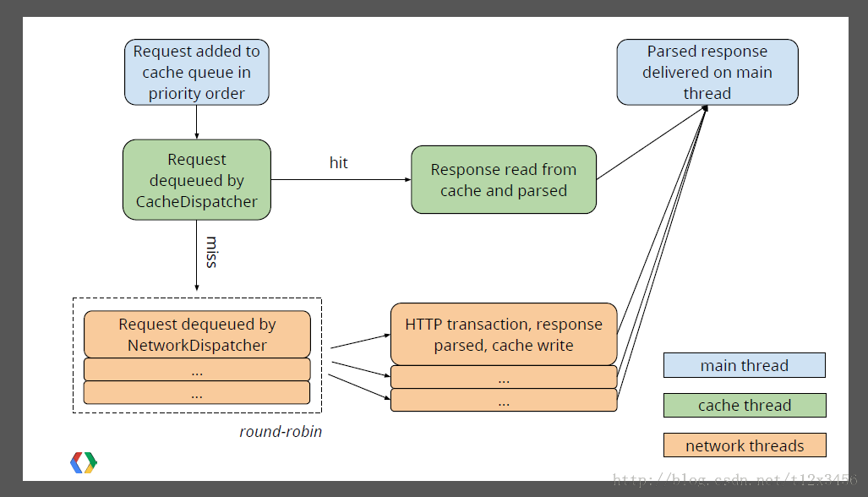Select the ellipsis row under HTTP transaction

click(x=503, y=379)
